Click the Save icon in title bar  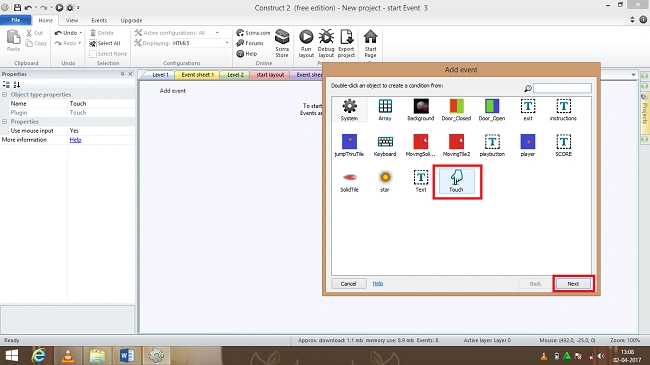[17, 7]
